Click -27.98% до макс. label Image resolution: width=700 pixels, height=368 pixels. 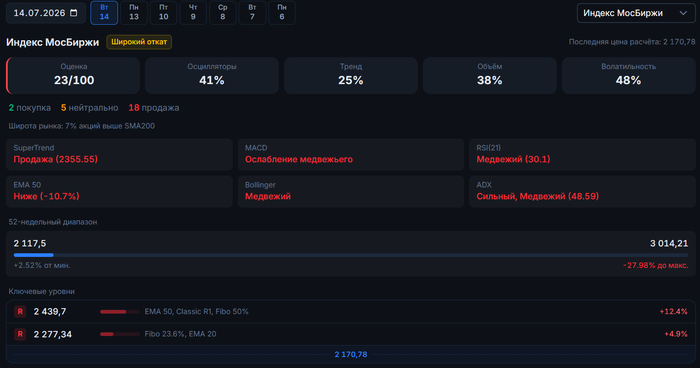click(656, 265)
